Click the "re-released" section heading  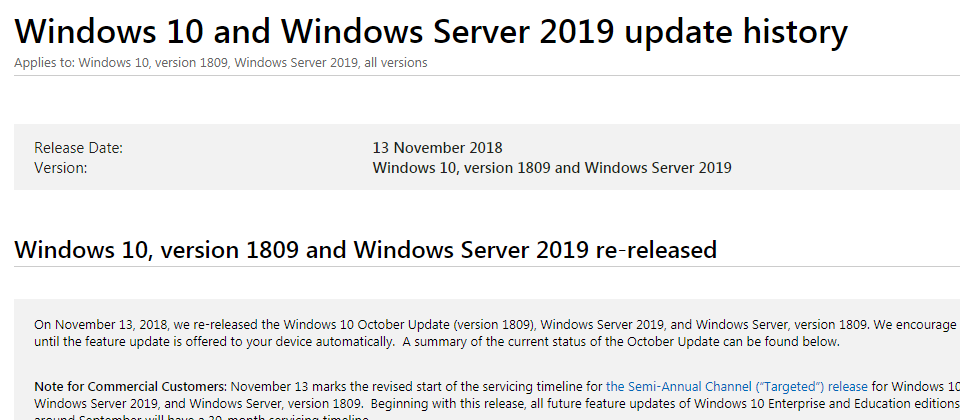[x=365, y=249]
